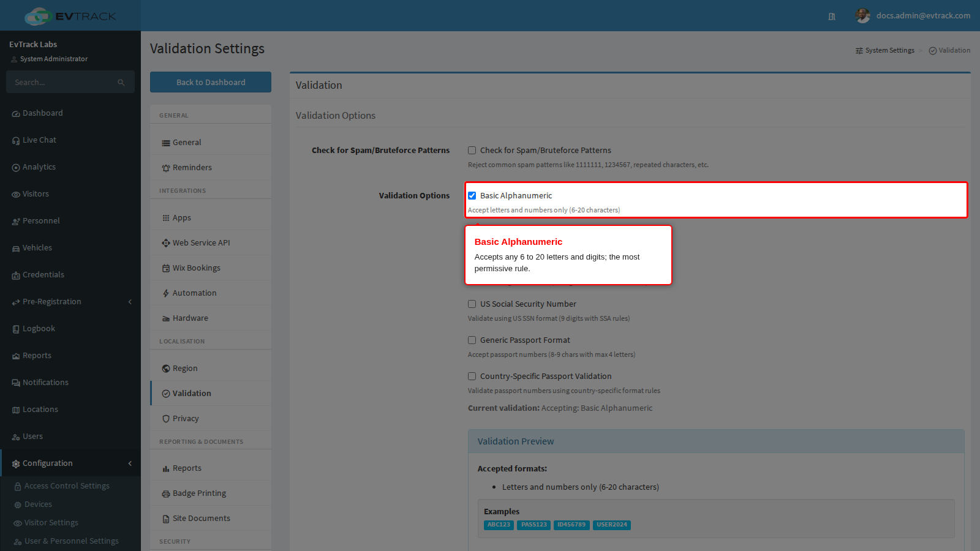
Task: Click the Badge Printing printer icon
Action: point(166,493)
